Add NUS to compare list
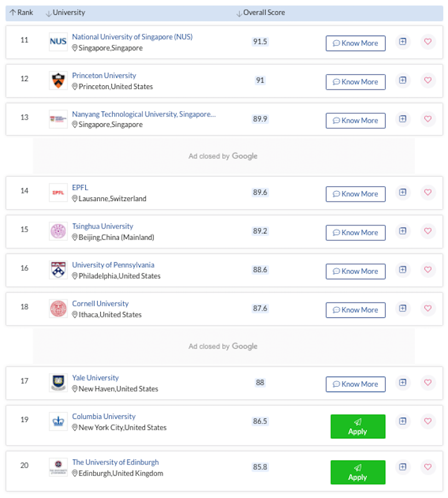Screen dimensions: 448x498 click(403, 42)
